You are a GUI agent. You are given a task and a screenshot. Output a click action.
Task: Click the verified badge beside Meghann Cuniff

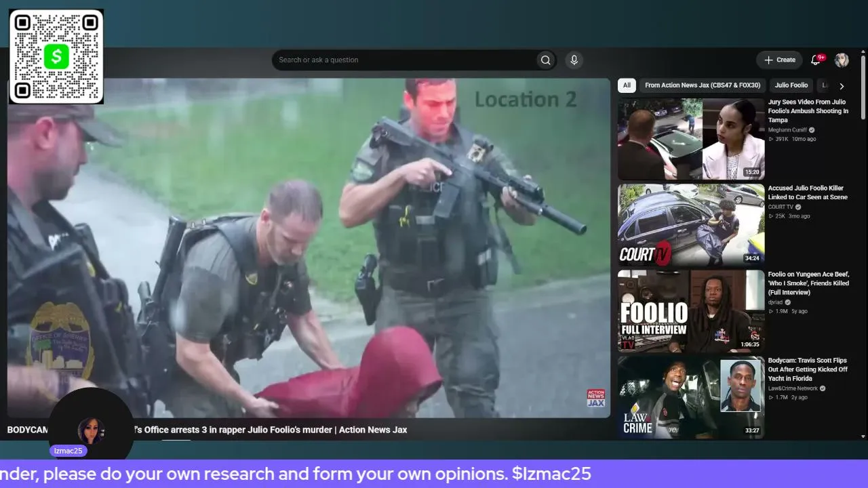click(x=812, y=130)
